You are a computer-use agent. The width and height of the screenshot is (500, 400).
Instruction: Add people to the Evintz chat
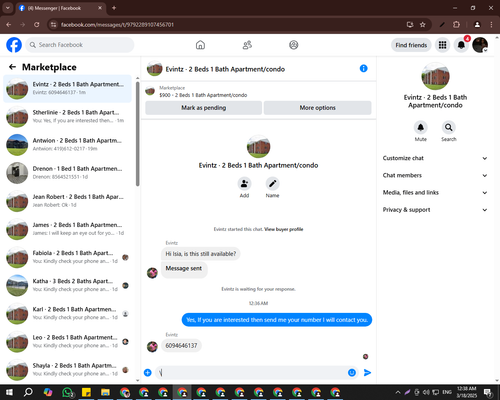coord(244,184)
